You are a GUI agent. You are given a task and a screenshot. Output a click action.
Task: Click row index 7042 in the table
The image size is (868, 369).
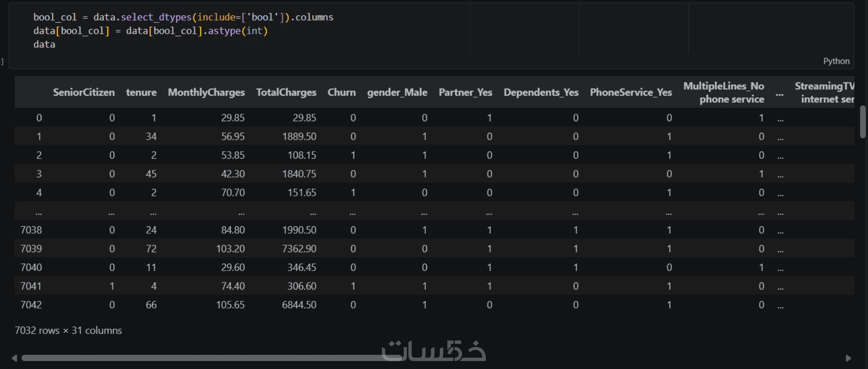click(x=31, y=305)
